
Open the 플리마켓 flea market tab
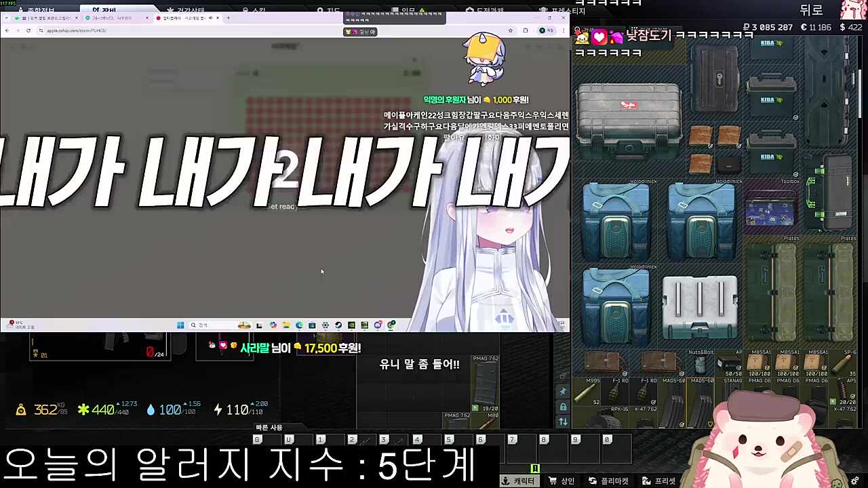click(608, 481)
